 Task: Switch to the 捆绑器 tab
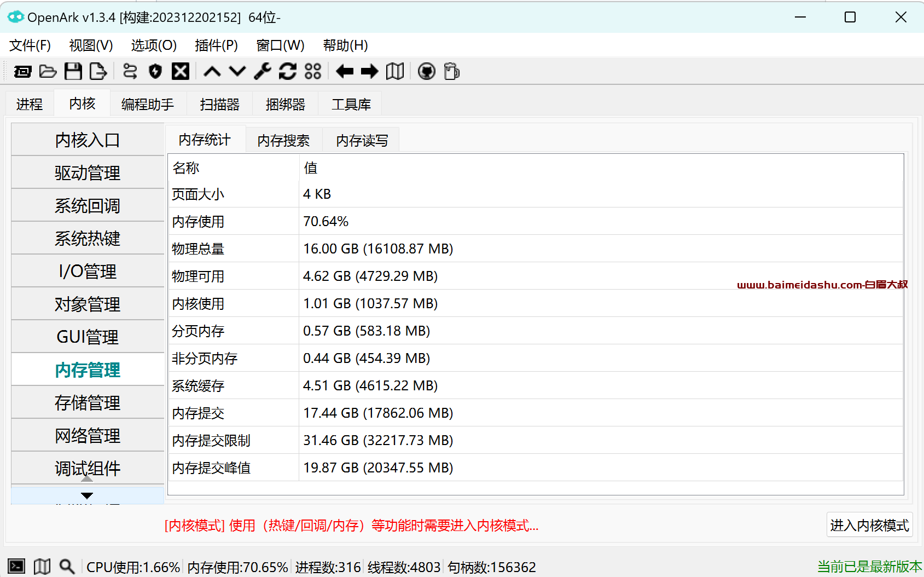[285, 104]
